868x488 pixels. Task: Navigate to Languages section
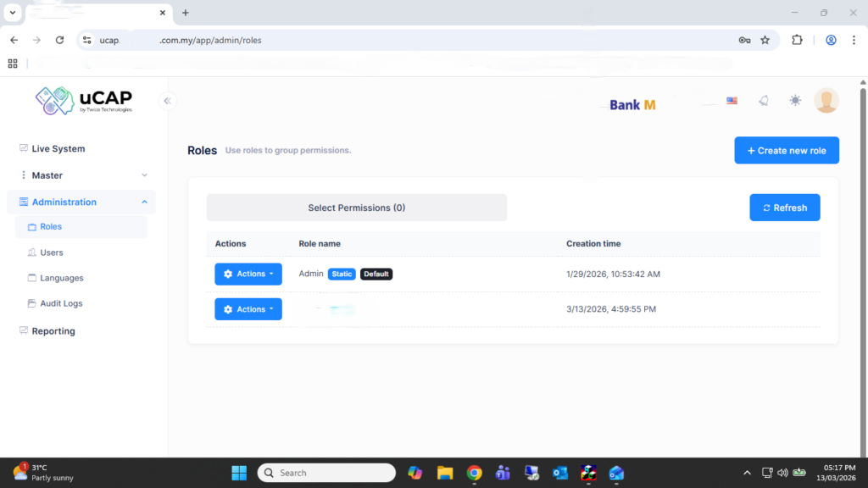click(61, 278)
